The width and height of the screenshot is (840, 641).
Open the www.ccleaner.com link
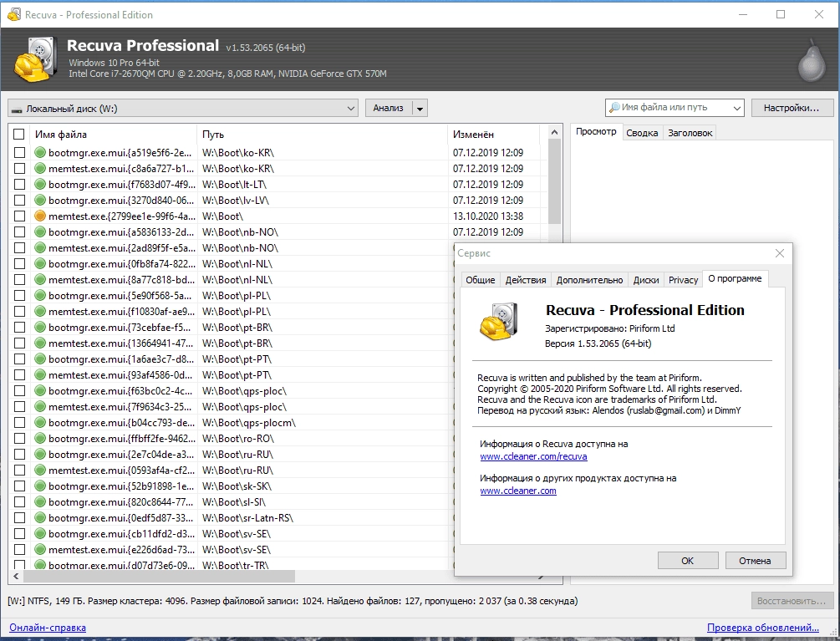click(518, 491)
